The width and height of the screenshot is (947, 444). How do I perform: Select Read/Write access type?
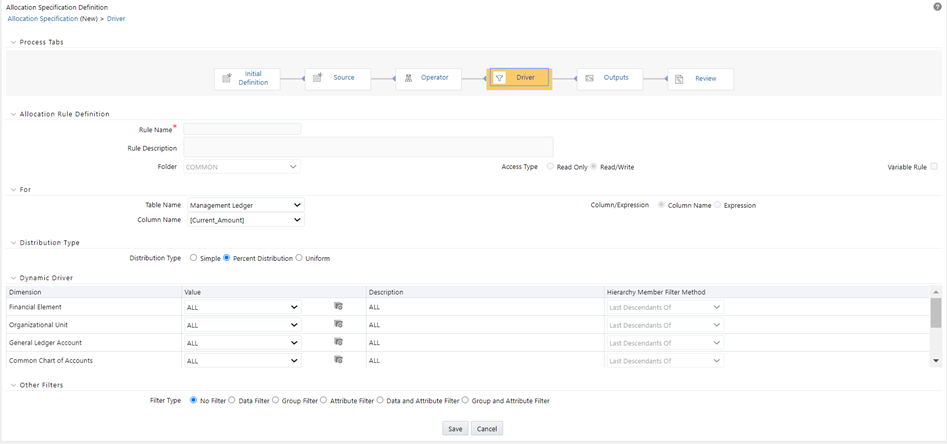click(594, 167)
